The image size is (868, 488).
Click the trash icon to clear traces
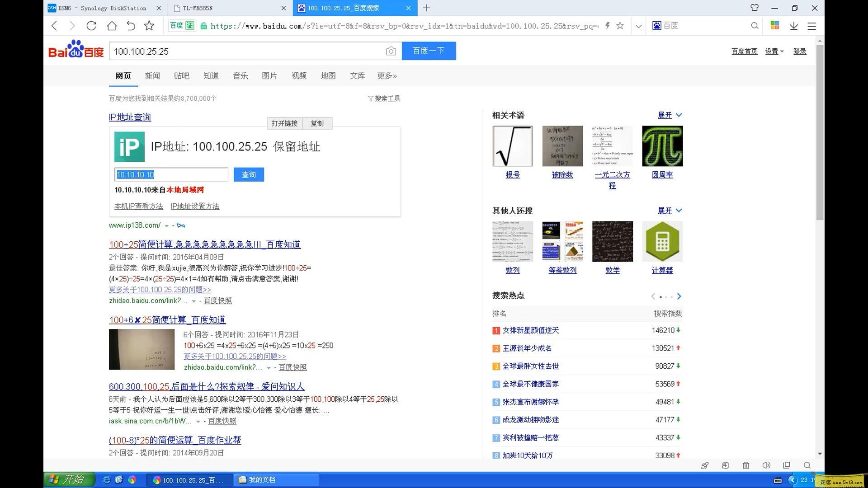746,465
